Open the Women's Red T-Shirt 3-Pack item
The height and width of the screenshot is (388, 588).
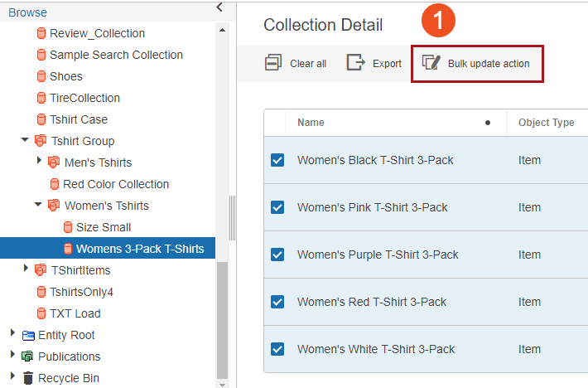(371, 302)
